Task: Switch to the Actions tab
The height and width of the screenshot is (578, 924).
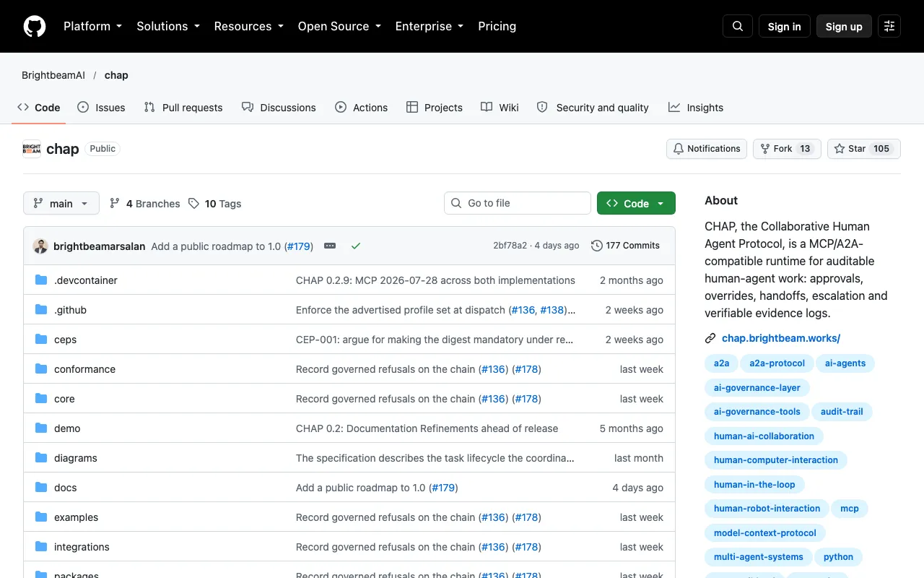Action: [361, 108]
